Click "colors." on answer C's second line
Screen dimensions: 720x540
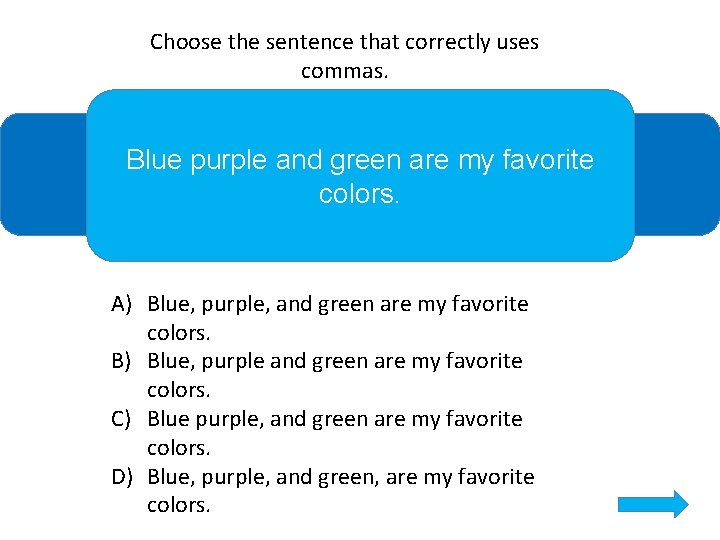pyautogui.click(x=179, y=447)
